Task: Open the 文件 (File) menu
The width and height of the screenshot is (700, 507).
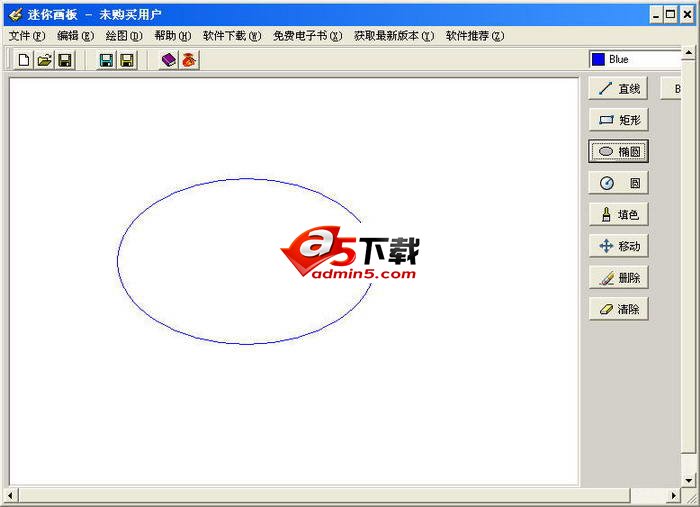Action: pos(27,36)
